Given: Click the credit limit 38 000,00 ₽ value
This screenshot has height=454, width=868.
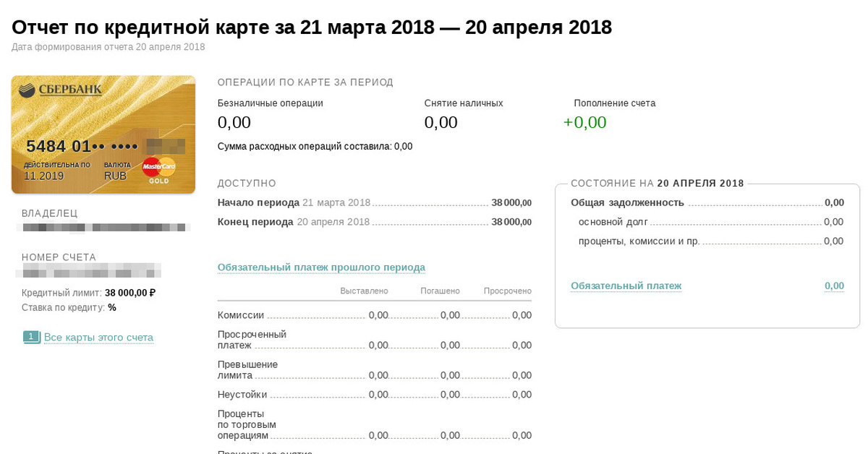Looking at the screenshot, I should pyautogui.click(x=130, y=293).
